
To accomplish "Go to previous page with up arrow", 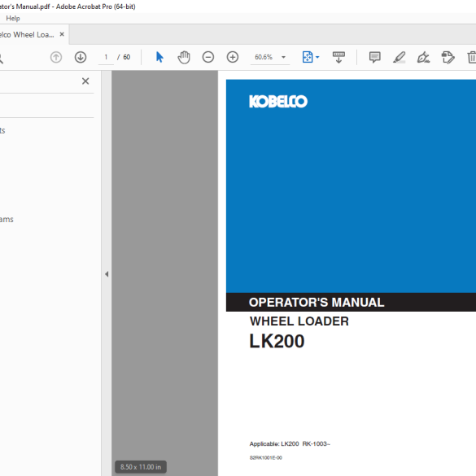I will pyautogui.click(x=56, y=57).
